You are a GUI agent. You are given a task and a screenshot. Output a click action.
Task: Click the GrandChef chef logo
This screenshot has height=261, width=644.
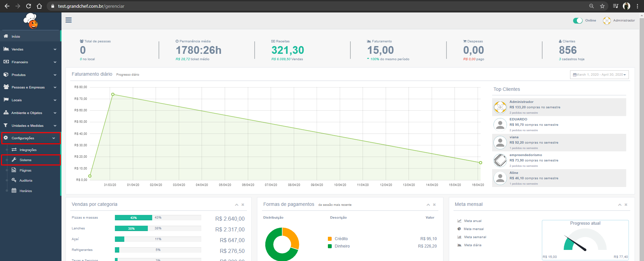(31, 21)
